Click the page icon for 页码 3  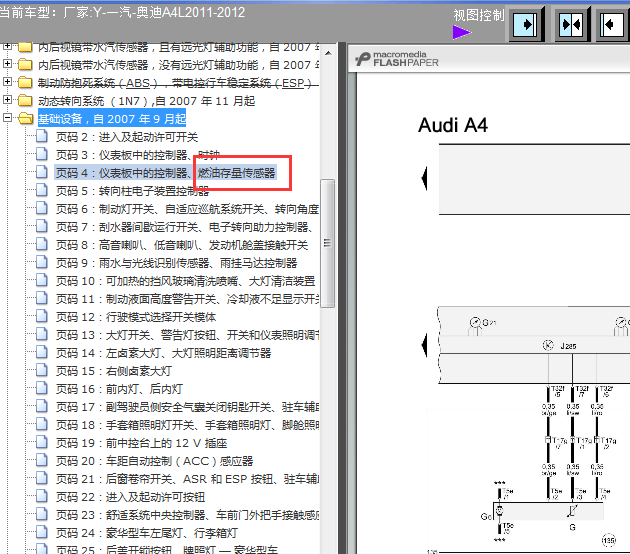coord(42,154)
